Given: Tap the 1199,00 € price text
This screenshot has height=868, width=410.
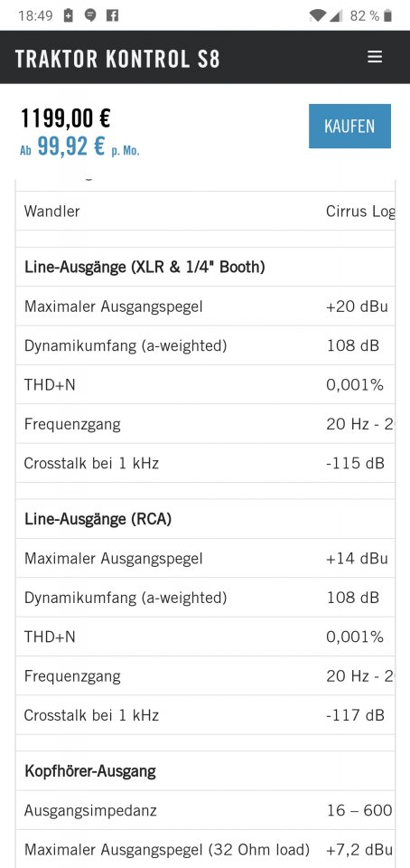Looking at the screenshot, I should pos(65,118).
